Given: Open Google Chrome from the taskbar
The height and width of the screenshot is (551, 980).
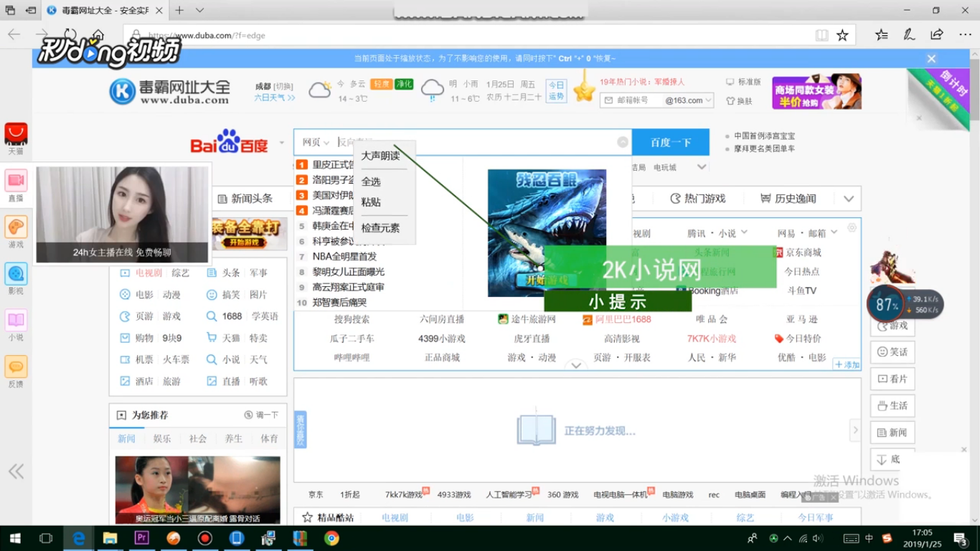Looking at the screenshot, I should point(331,538).
